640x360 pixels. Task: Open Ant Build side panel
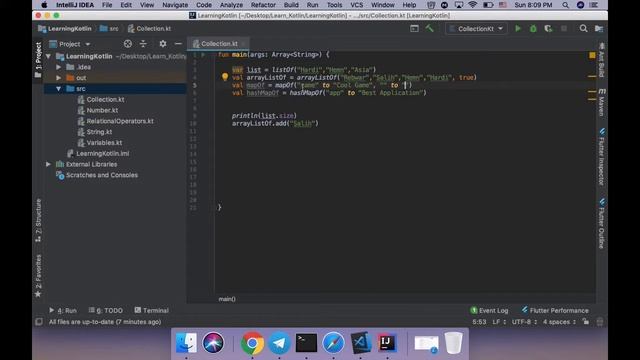point(602,60)
